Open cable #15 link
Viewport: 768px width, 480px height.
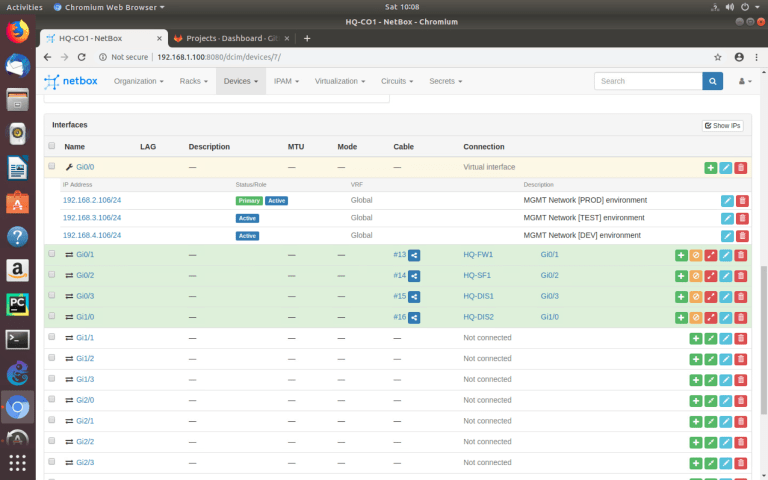(x=399, y=296)
